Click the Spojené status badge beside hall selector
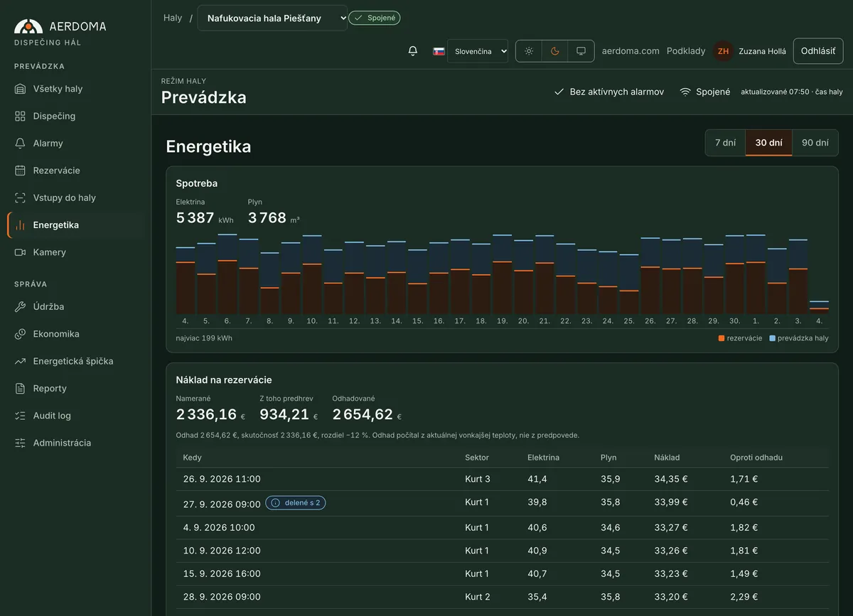This screenshot has width=853, height=616. 375,18
